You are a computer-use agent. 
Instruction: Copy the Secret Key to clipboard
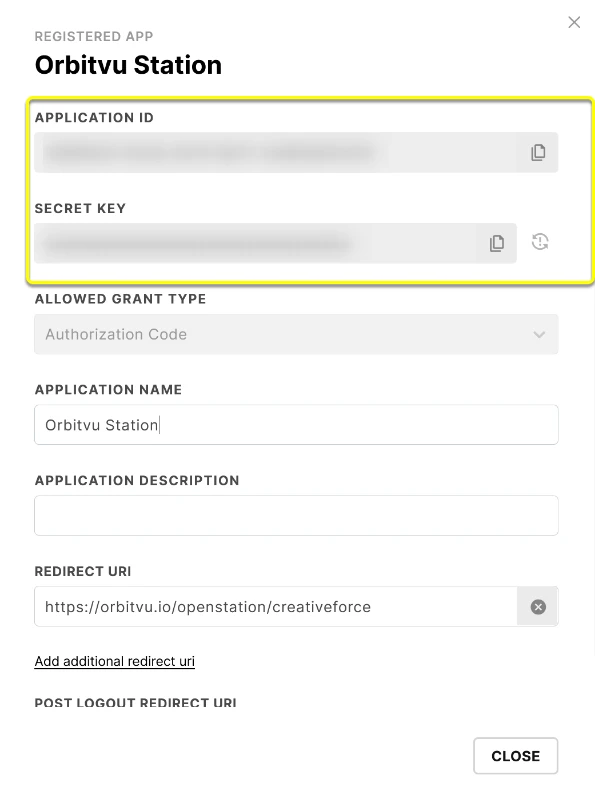[x=497, y=243]
